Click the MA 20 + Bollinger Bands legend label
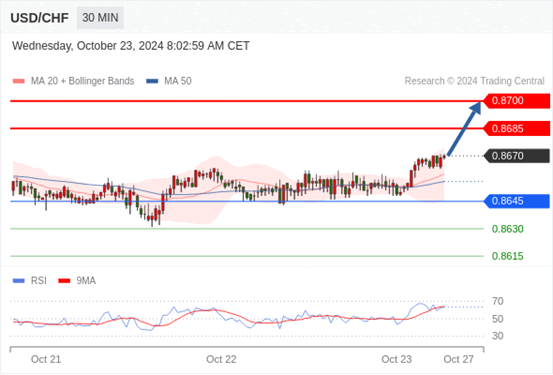The height and width of the screenshot is (375, 553). 83,81
